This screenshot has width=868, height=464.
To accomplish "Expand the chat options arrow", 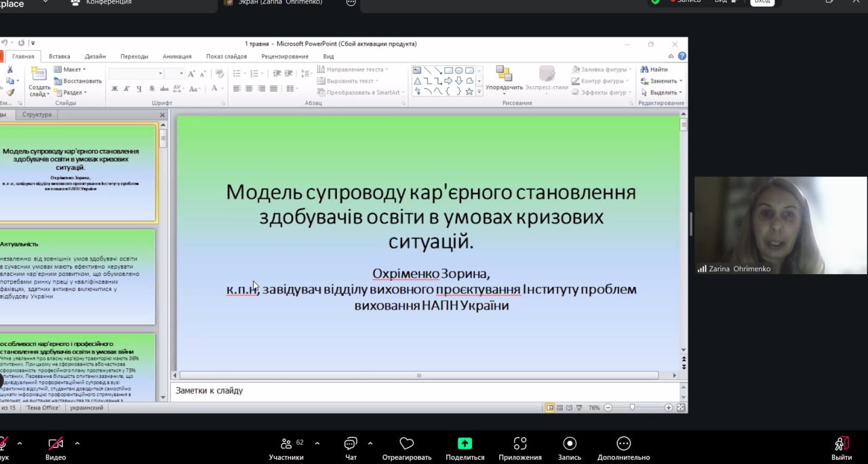I will [x=370, y=443].
